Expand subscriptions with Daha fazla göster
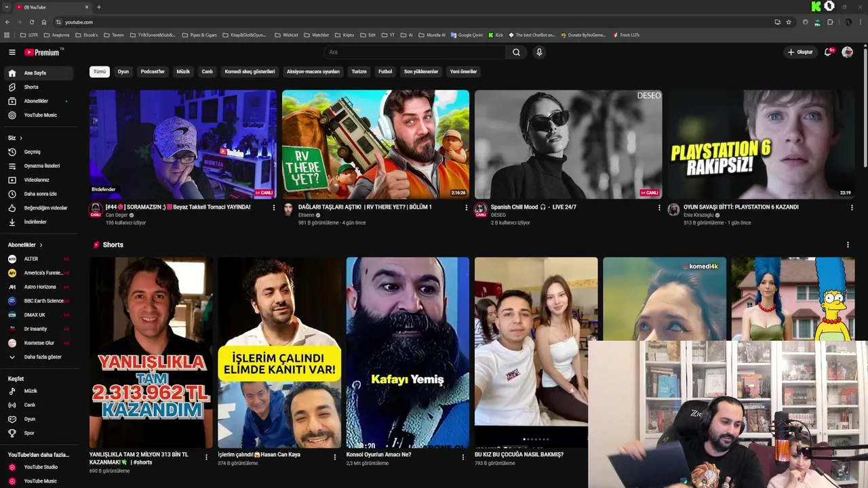Screen dimensions: 868x488 [x=39, y=357]
